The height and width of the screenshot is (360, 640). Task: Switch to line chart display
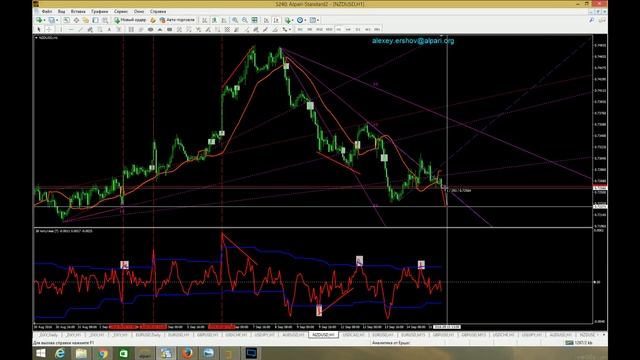coord(224,20)
